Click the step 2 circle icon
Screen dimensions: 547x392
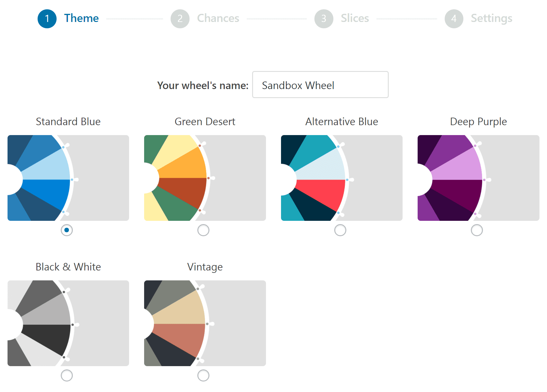coord(180,19)
